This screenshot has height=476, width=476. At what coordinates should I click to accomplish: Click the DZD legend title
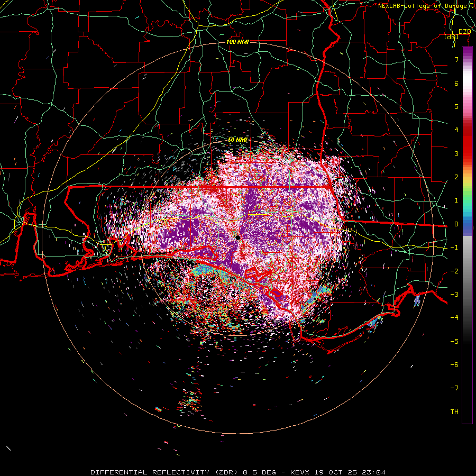(x=464, y=32)
